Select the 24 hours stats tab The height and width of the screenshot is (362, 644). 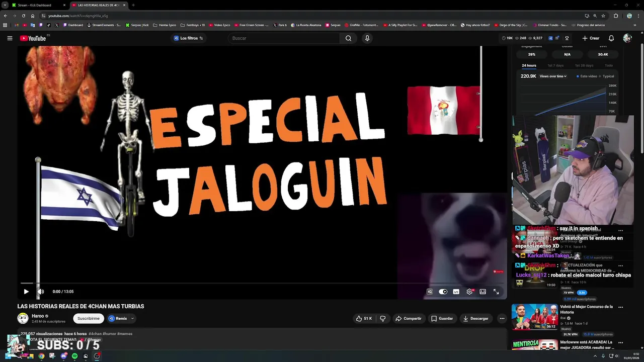click(x=529, y=65)
